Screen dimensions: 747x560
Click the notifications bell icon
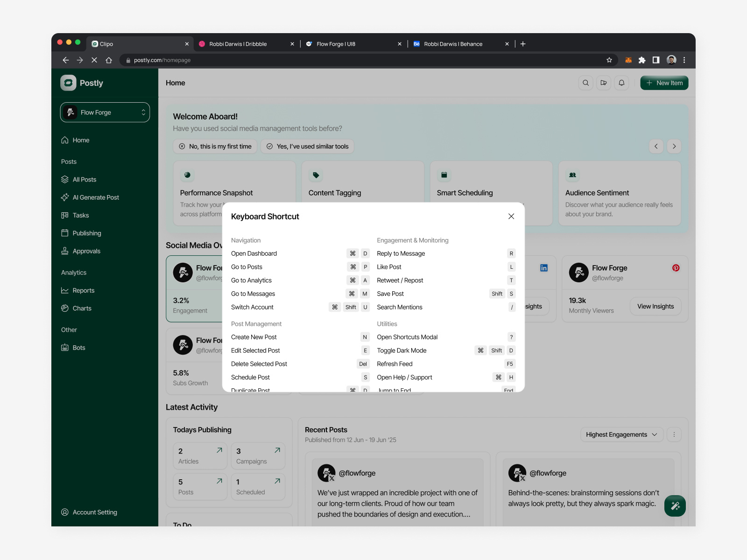pyautogui.click(x=621, y=83)
